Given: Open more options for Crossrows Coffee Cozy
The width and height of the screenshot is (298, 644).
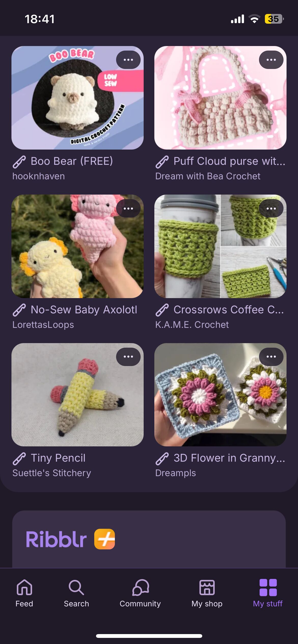Looking at the screenshot, I should [x=271, y=208].
